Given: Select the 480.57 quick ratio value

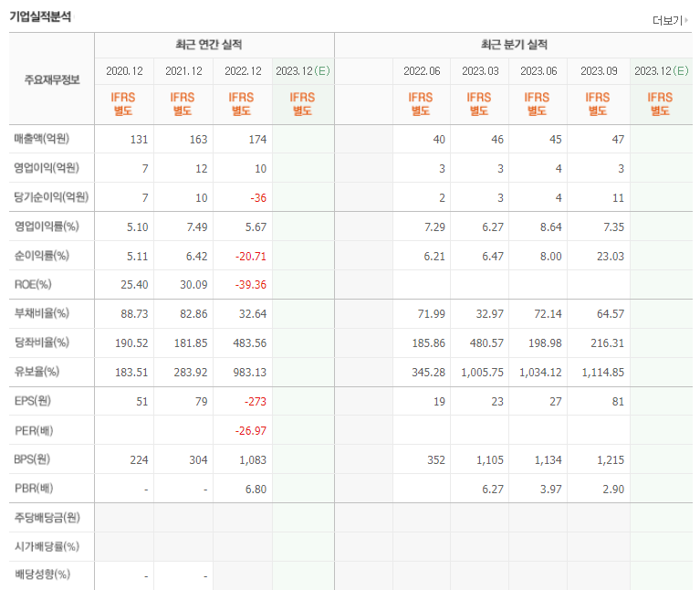Looking at the screenshot, I should coord(486,343).
